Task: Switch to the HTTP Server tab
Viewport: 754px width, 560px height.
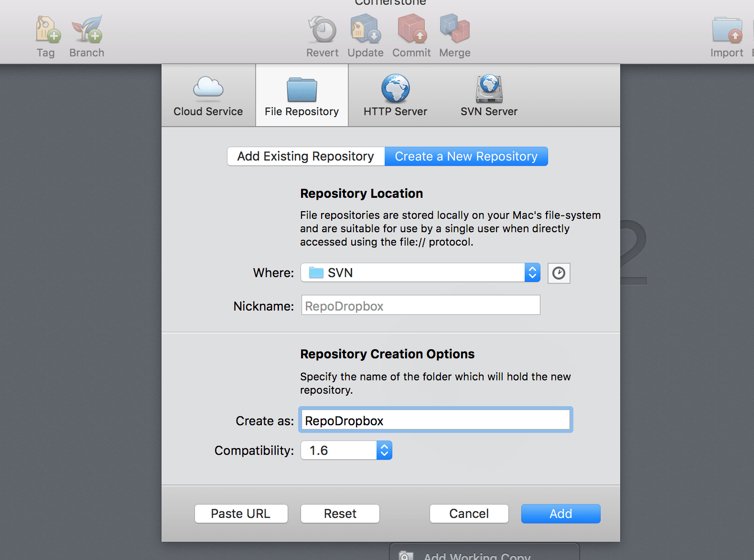Action: (x=395, y=96)
